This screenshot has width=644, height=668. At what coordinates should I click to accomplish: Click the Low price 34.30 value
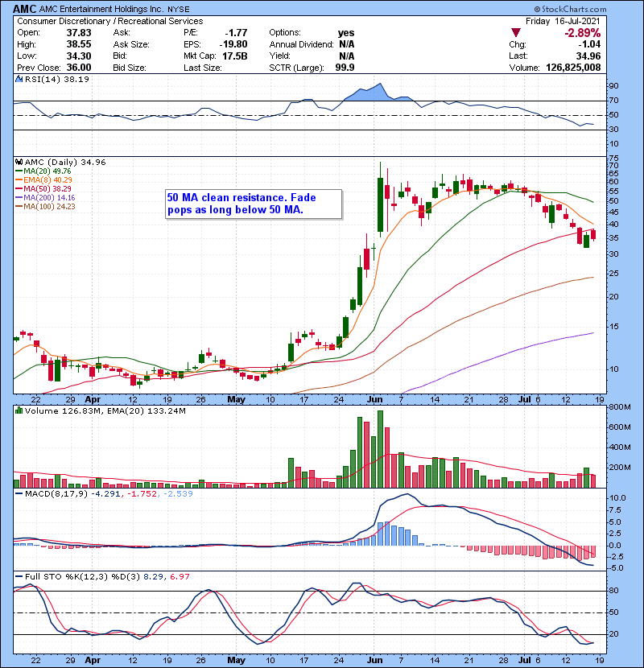pyautogui.click(x=79, y=56)
